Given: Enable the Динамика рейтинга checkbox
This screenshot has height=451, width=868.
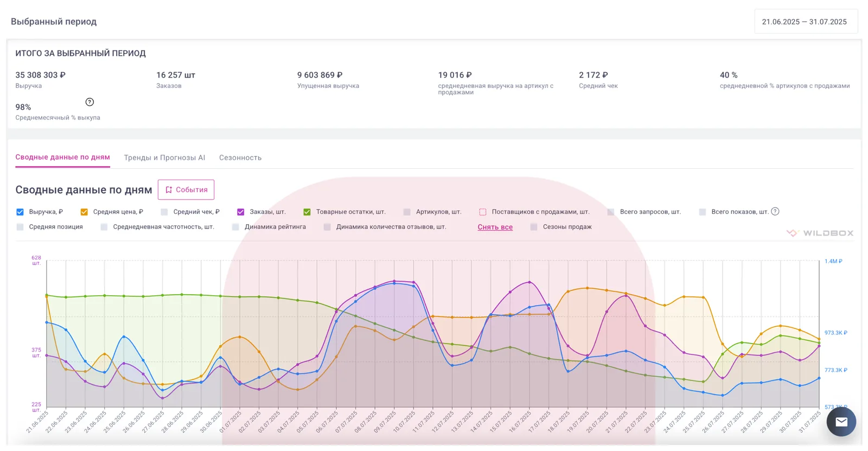Looking at the screenshot, I should pos(235,227).
